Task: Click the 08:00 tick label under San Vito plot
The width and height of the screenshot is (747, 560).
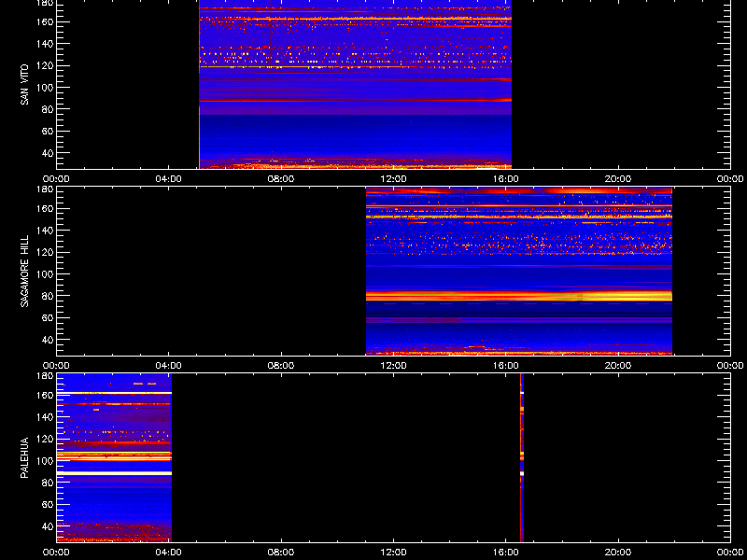Action: [x=281, y=179]
